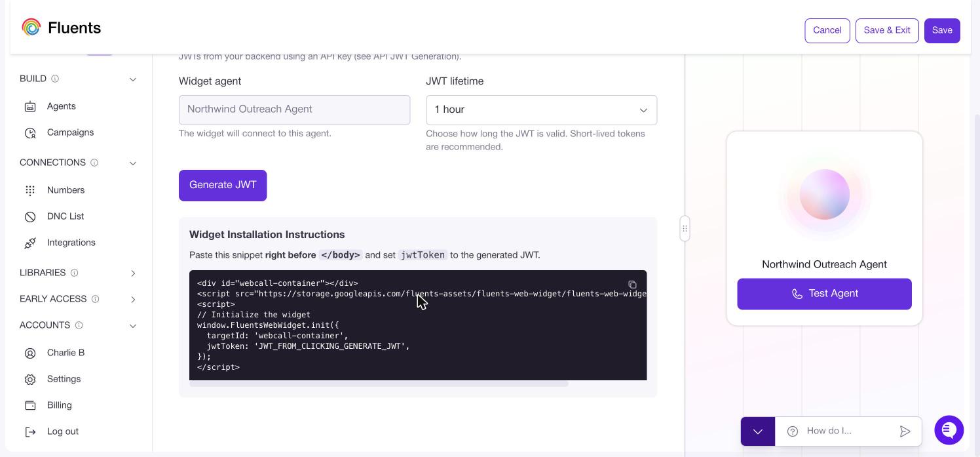Open Campaigns in sidebar
The image size is (980, 457).
pos(70,132)
